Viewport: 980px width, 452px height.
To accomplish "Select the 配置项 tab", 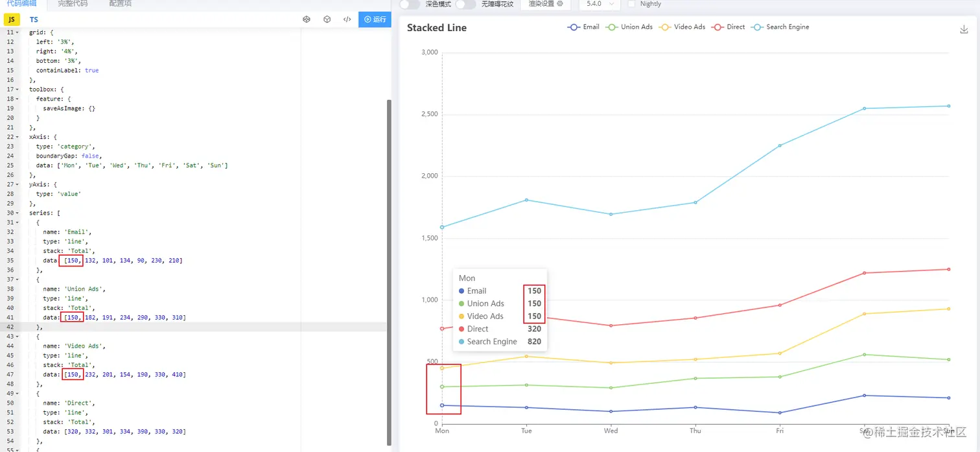I will [x=121, y=3].
